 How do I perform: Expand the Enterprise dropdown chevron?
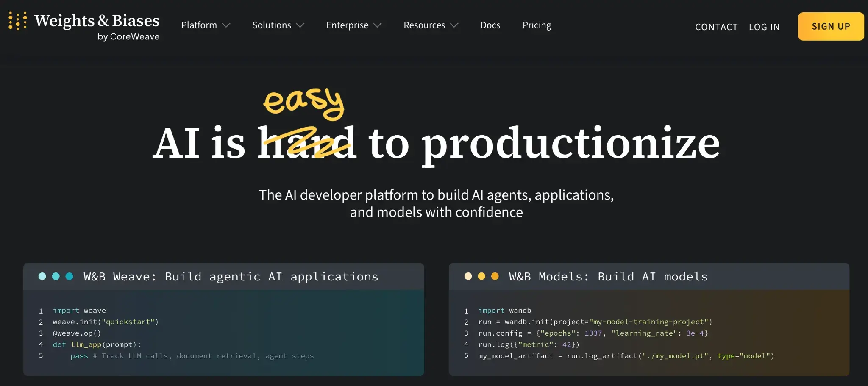(x=377, y=25)
